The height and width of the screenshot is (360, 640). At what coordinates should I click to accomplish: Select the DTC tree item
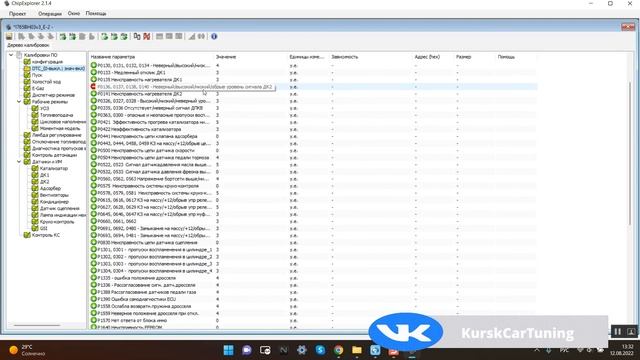[x=58, y=69]
